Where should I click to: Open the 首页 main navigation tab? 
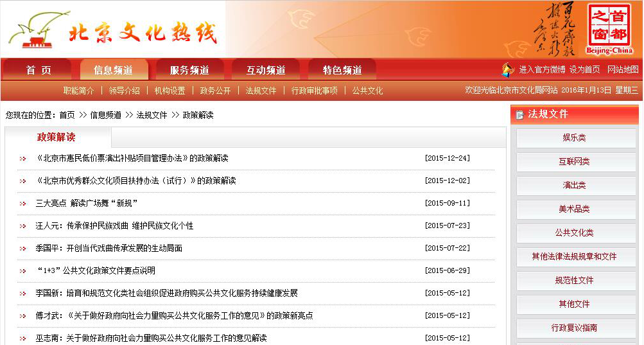pyautogui.click(x=39, y=70)
